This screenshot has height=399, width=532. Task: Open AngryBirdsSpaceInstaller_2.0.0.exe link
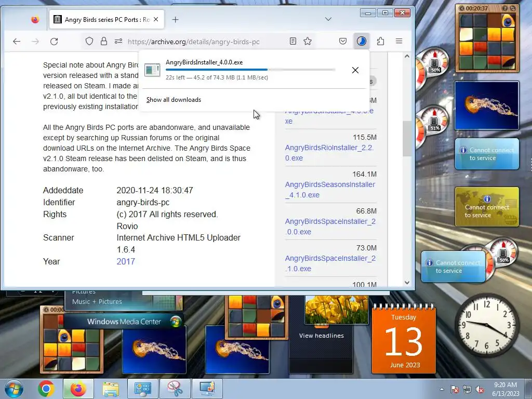tap(330, 227)
